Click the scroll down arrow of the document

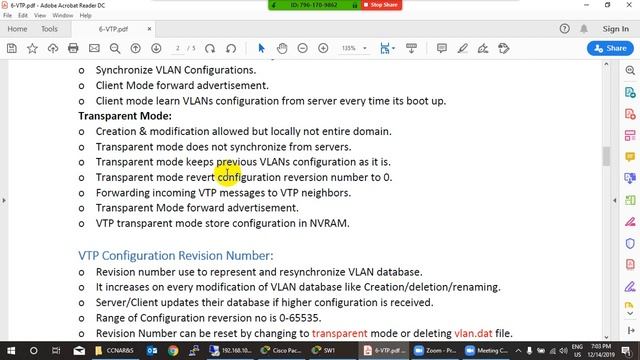606,337
